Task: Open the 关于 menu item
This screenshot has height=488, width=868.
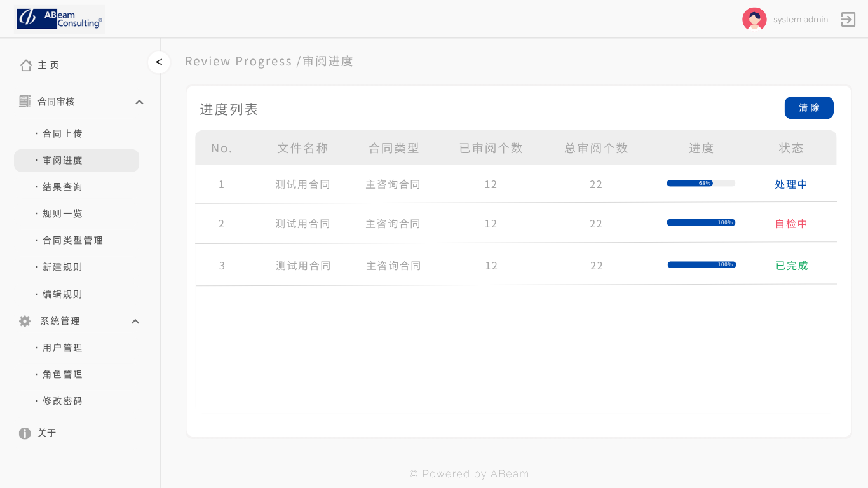Action: 47,433
